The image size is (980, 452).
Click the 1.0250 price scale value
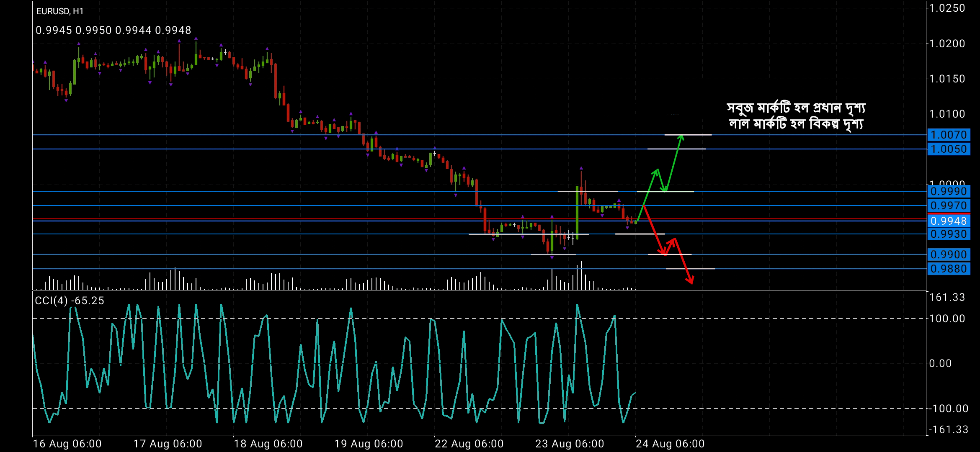[x=947, y=8]
